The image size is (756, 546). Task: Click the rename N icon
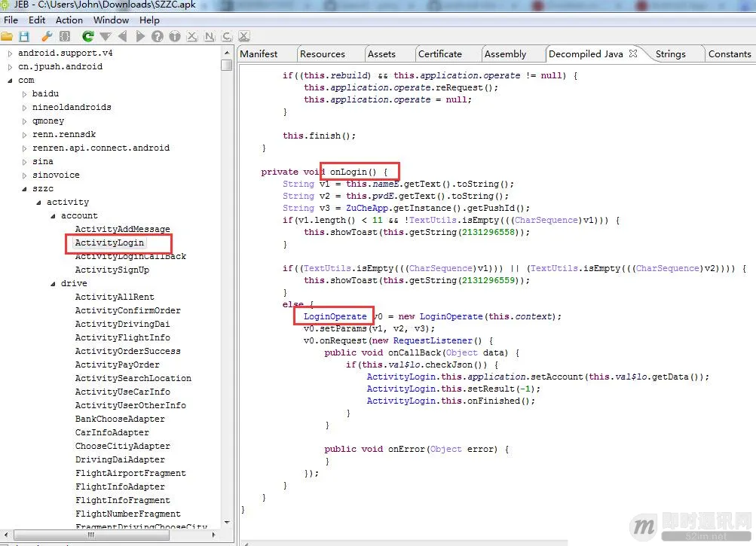(210, 36)
